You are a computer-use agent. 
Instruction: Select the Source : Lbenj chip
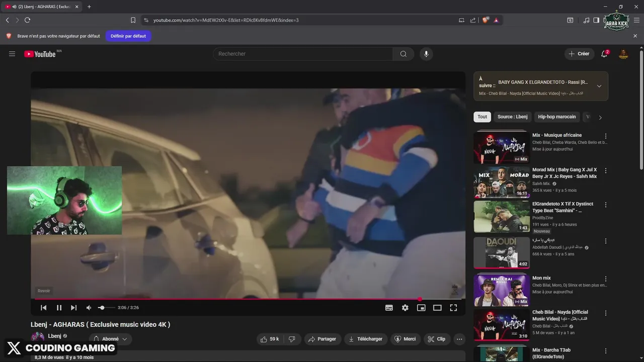[x=512, y=117]
